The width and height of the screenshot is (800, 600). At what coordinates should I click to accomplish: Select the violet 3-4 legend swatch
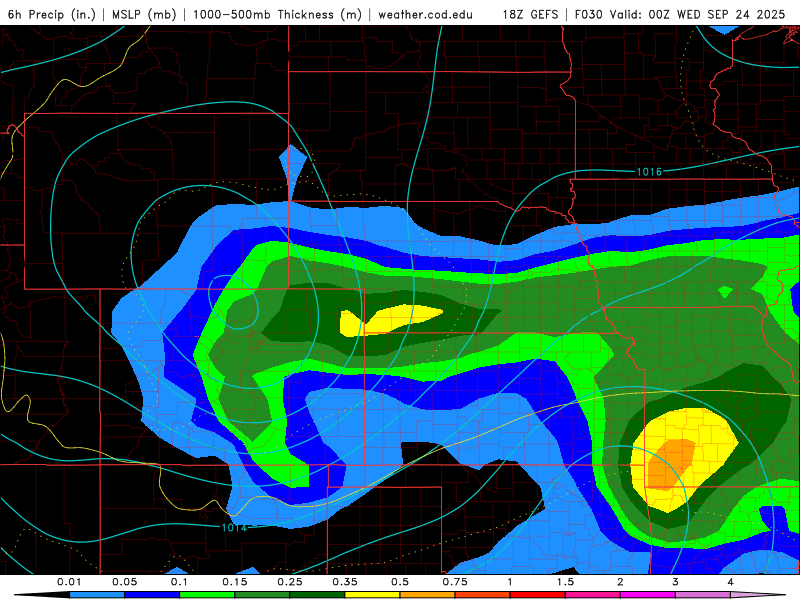[703, 595]
